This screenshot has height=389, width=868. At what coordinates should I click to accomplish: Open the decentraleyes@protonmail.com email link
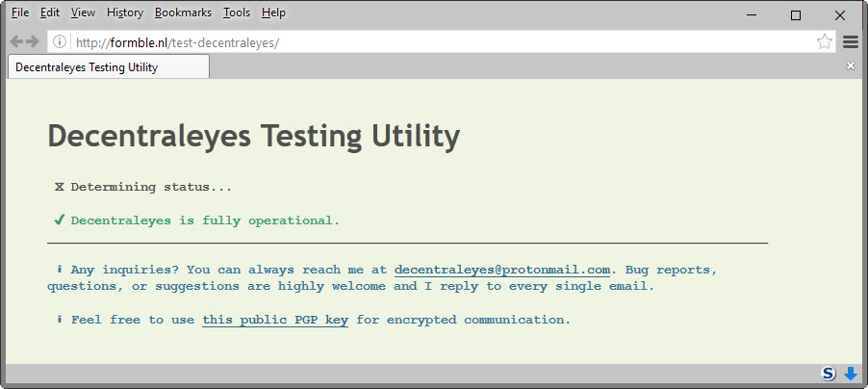[x=502, y=270]
